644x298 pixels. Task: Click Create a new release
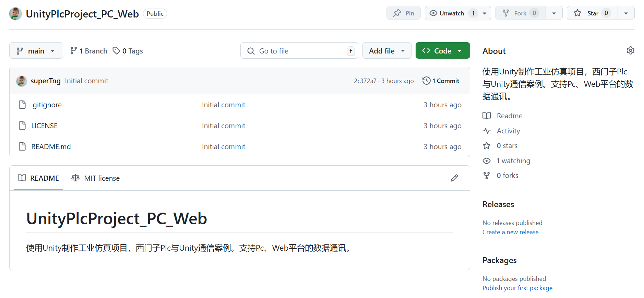click(x=511, y=232)
